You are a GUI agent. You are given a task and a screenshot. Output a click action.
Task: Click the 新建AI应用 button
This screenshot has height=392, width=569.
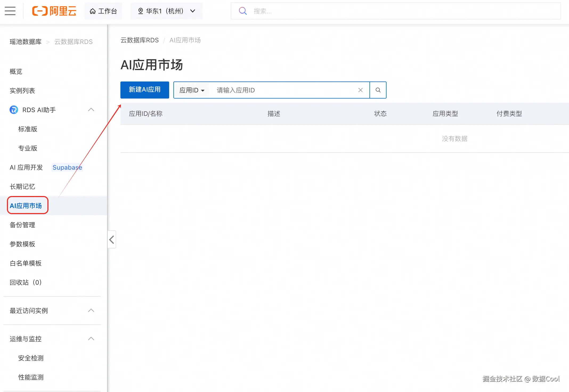pos(145,90)
